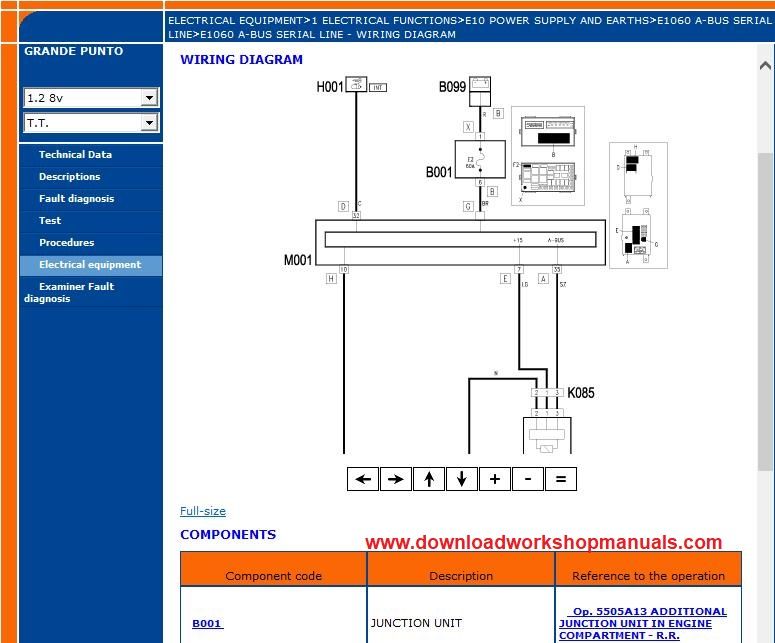Pan diagram left with arrow button
This screenshot has height=643, width=775.
(363, 479)
